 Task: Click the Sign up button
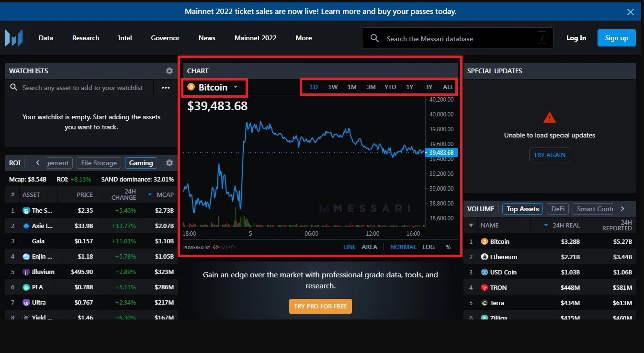point(617,38)
